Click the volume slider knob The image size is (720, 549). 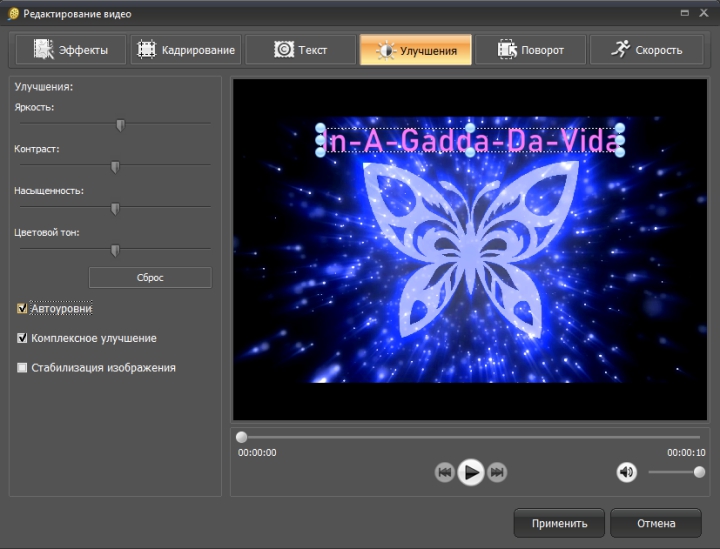(x=699, y=472)
